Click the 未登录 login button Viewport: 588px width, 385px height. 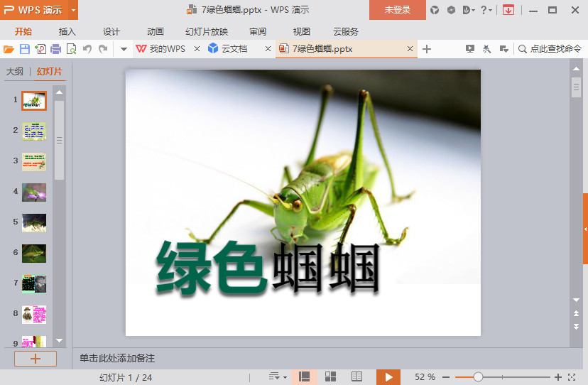tap(397, 10)
